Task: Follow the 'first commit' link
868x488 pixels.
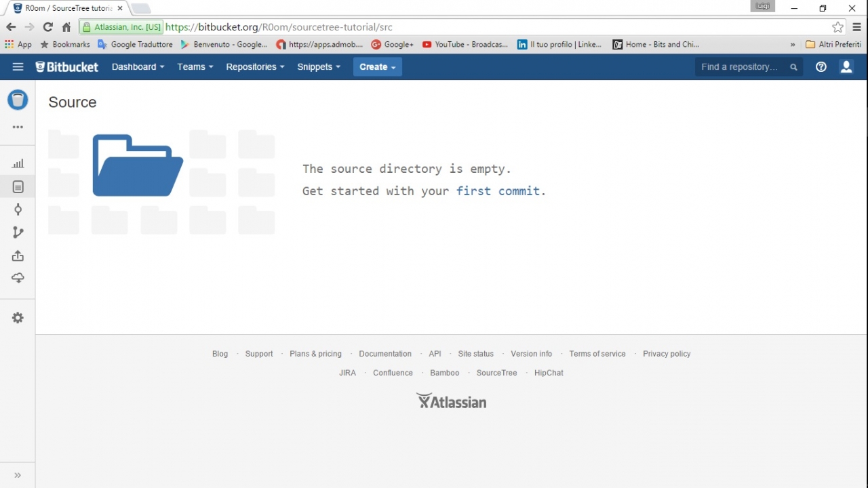Action: point(498,191)
